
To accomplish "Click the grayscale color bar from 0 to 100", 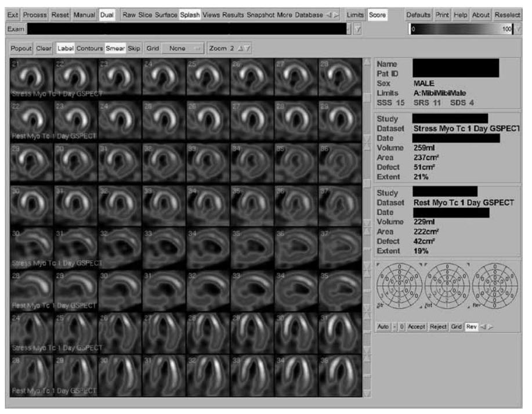I will coord(458,28).
